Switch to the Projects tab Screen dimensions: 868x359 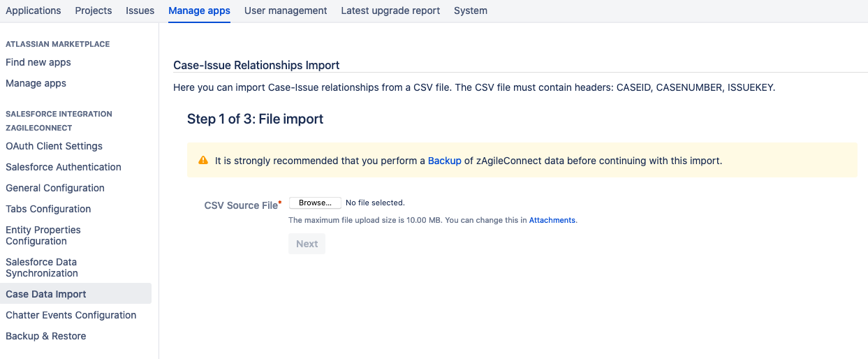pyautogui.click(x=94, y=10)
